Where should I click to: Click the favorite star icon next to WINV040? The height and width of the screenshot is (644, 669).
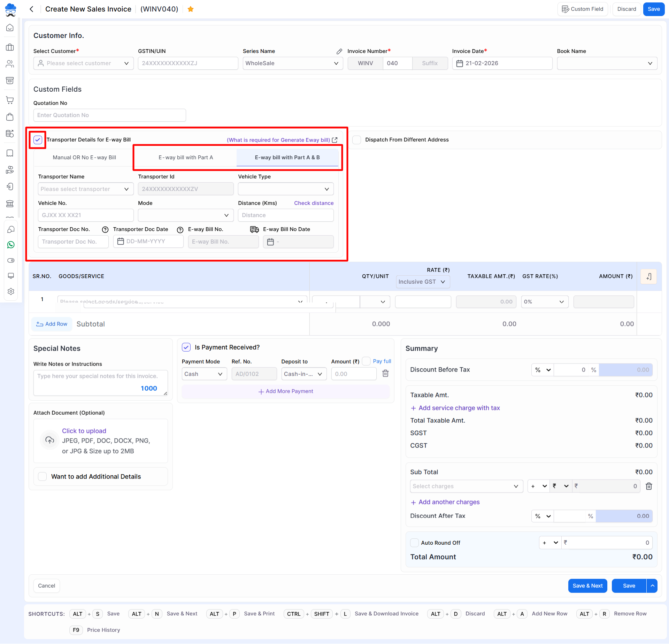click(x=190, y=9)
